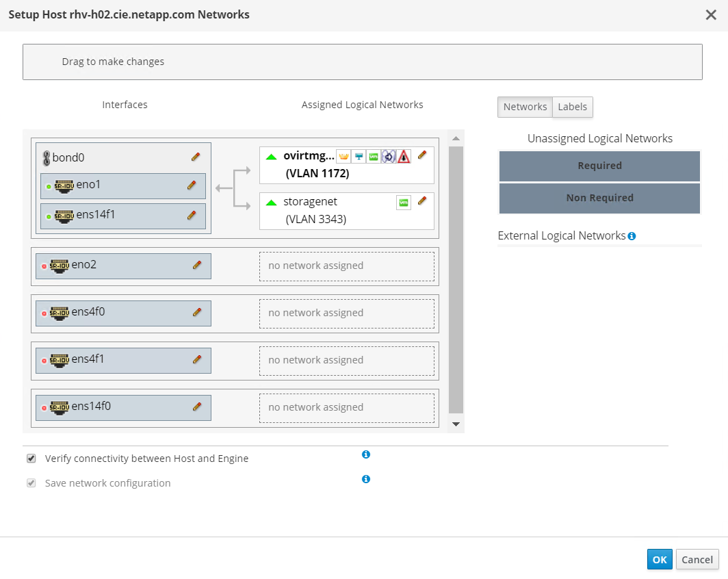Screen dimensions: 728x579
Task: Click the edit pencil for eno1 interface
Action: pos(192,185)
